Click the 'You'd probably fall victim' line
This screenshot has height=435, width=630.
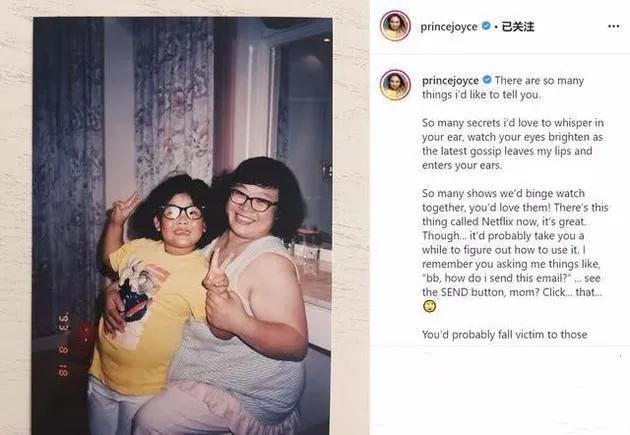tap(505, 334)
